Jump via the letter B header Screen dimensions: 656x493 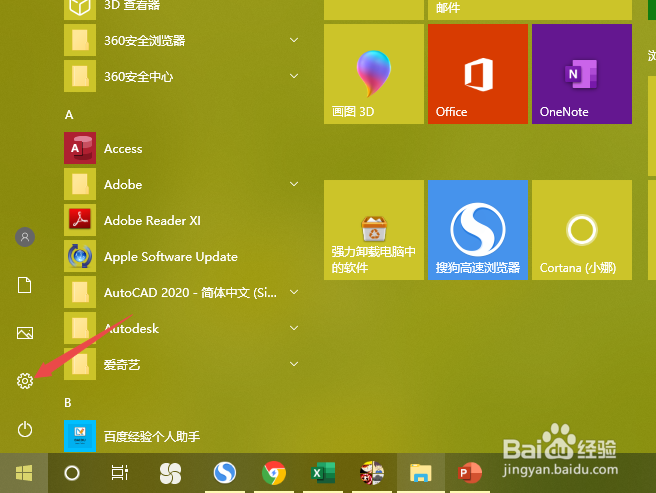pyautogui.click(x=68, y=403)
